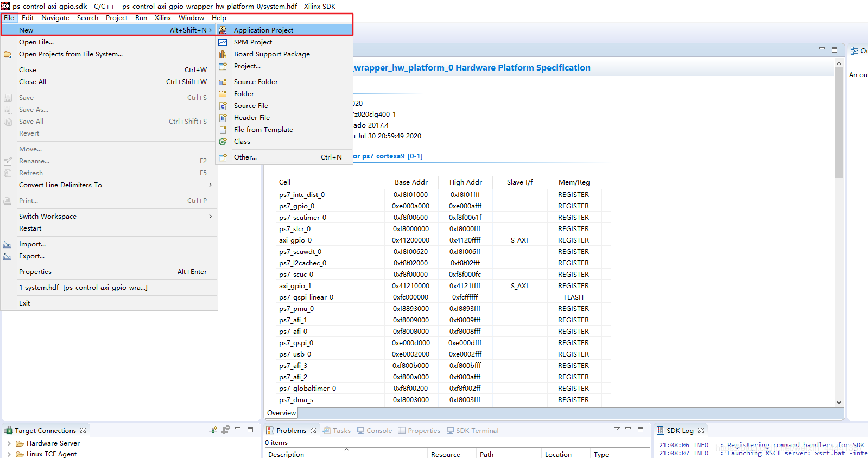The width and height of the screenshot is (868, 458).
Task: Open Problems view menu triangle
Action: 617,429
